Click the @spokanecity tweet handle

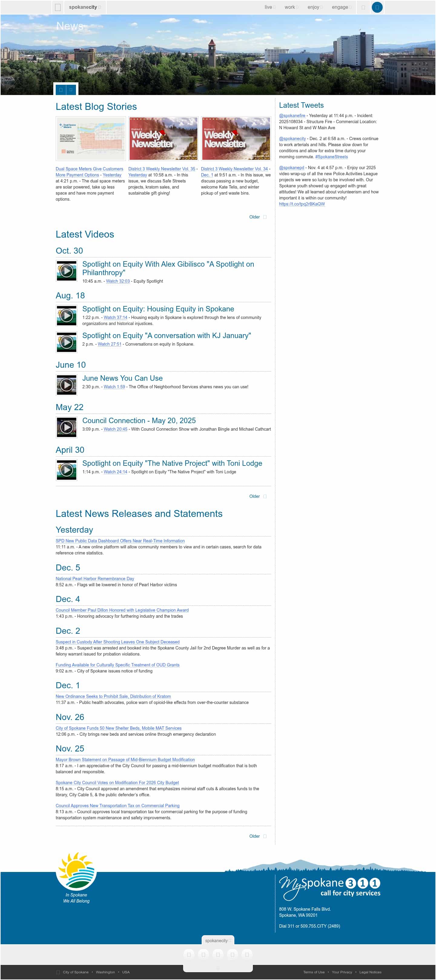coord(292,139)
